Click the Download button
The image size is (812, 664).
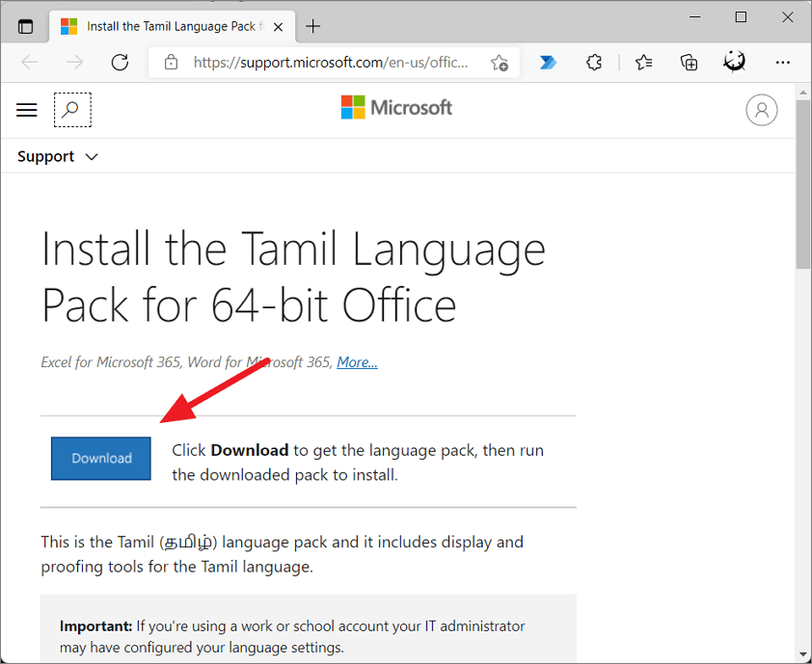(x=100, y=458)
